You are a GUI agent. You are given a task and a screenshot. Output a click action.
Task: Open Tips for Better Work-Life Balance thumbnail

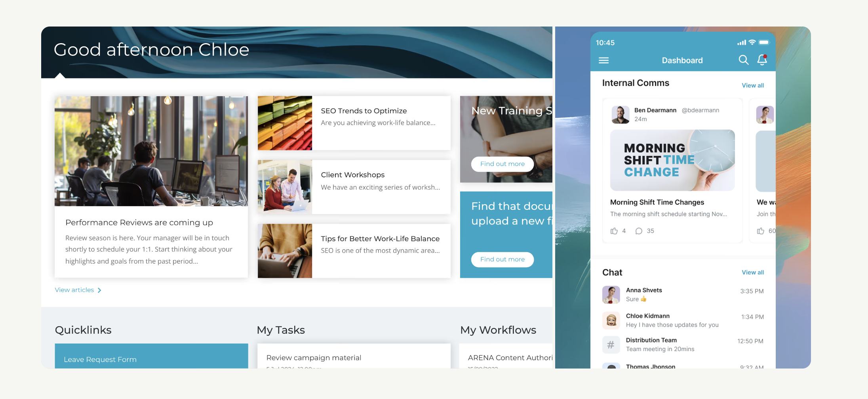pyautogui.click(x=285, y=251)
